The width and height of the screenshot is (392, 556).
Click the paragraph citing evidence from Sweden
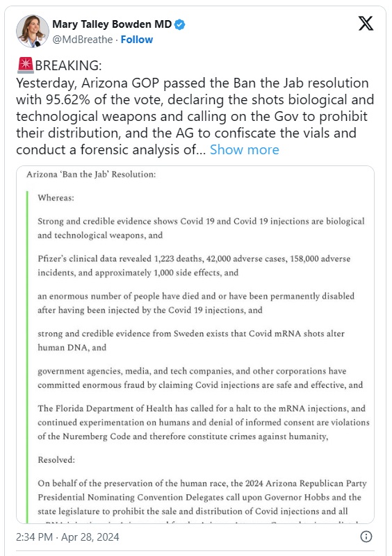191,341
